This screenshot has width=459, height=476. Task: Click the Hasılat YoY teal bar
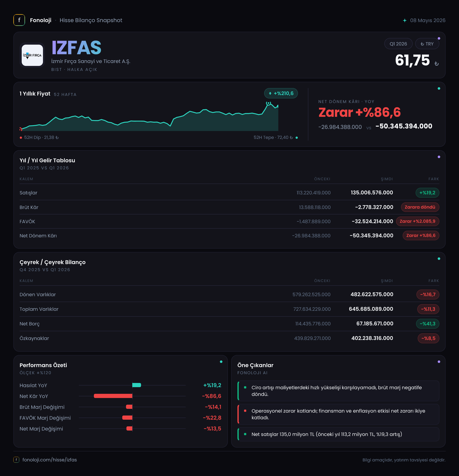coord(136,385)
